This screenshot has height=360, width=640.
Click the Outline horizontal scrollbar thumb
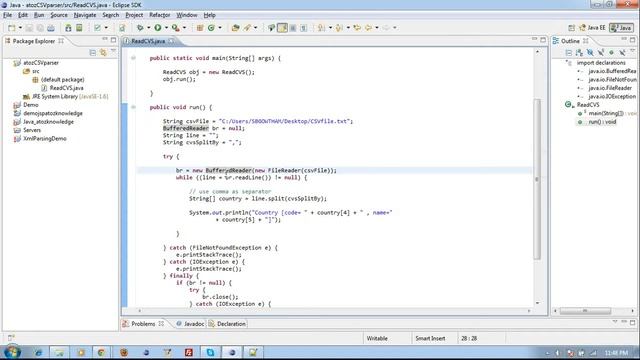tap(585, 311)
